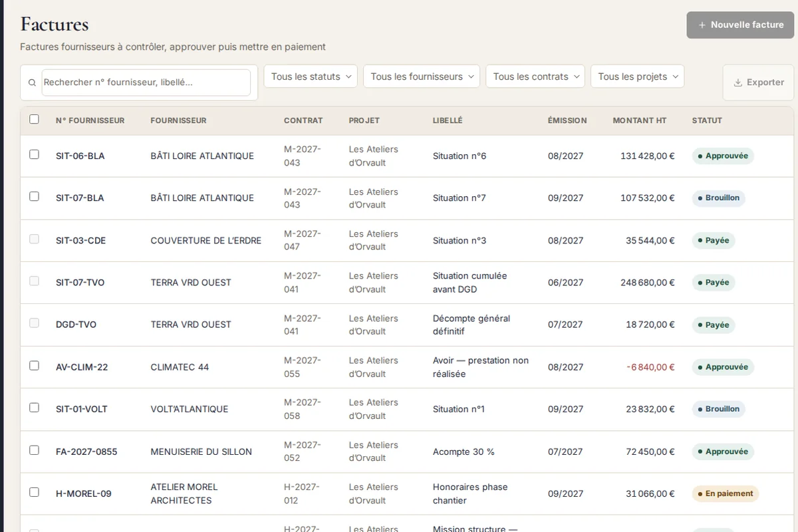Click supplier ATELIER MOREL ARCHITECTES
Viewport: 798px width, 532px height.
click(184, 493)
